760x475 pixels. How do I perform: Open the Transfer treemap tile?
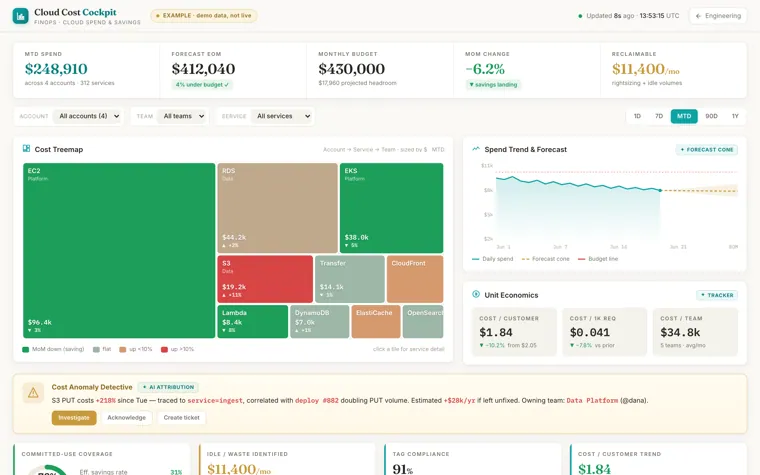pyautogui.click(x=349, y=279)
